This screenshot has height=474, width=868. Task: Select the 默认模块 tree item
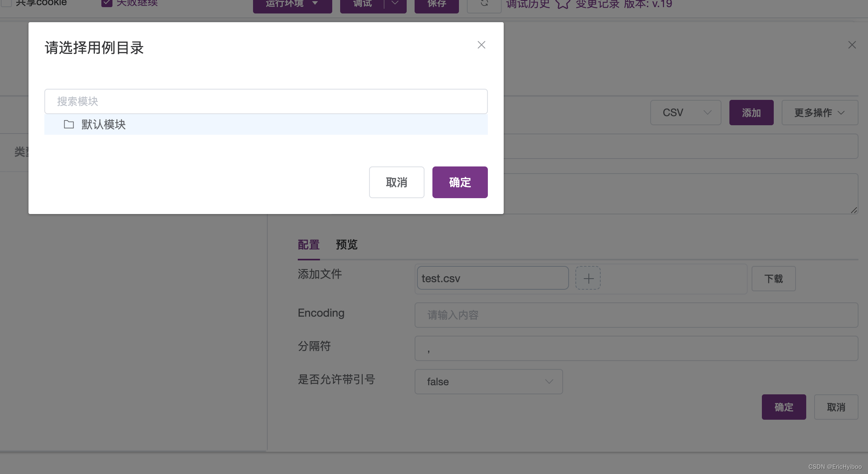103,124
